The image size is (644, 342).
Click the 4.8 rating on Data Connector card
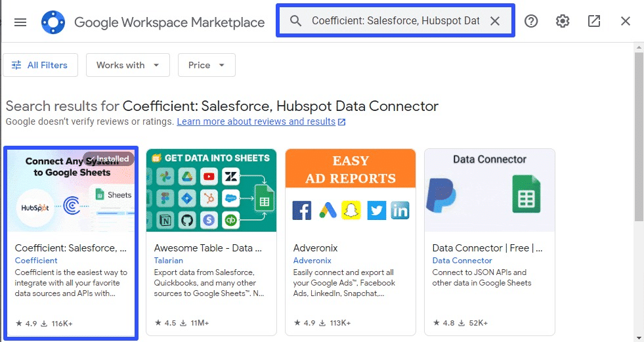click(444, 323)
